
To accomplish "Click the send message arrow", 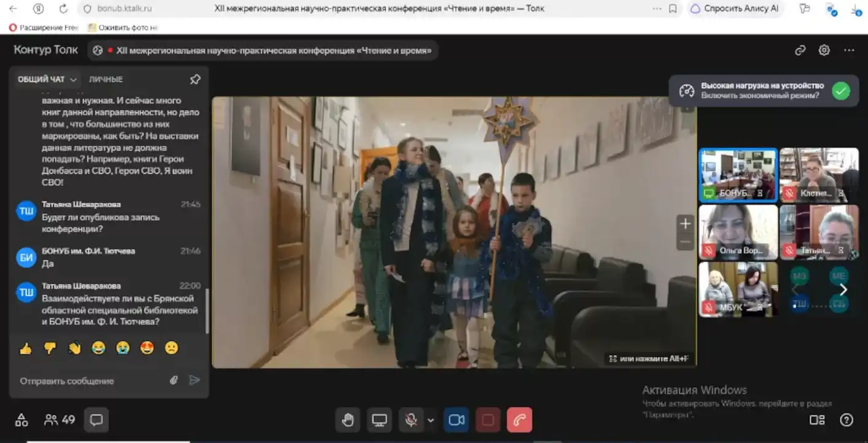I will 194,380.
